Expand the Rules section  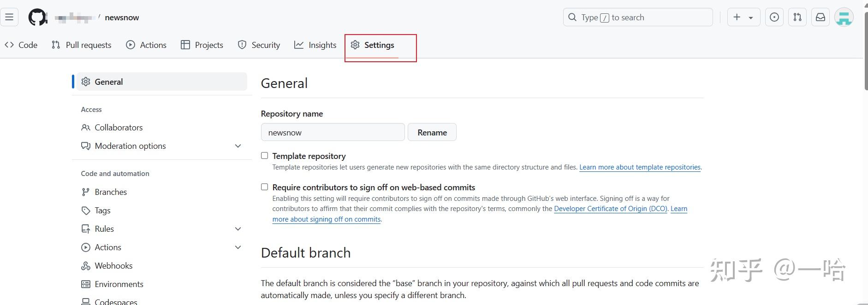tap(238, 229)
